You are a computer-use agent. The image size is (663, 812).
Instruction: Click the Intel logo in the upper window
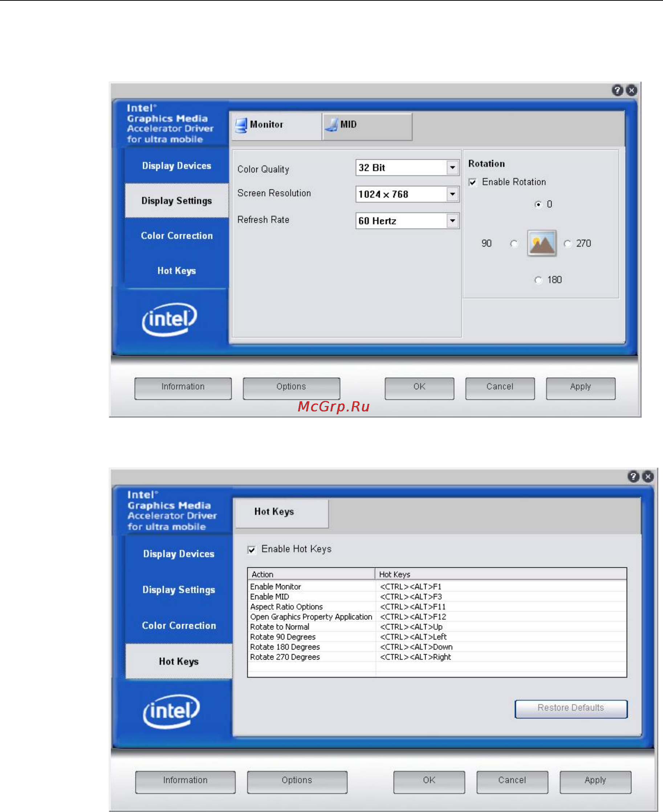(x=169, y=319)
